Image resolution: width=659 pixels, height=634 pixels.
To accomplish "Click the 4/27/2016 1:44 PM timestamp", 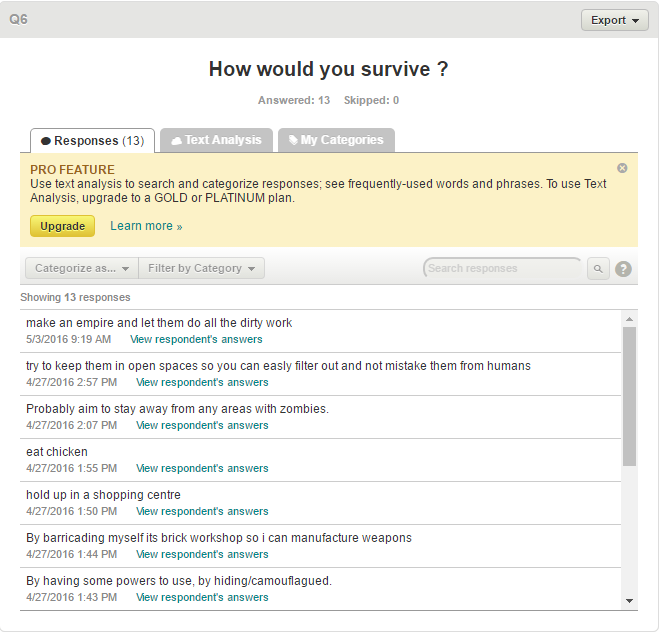I will 71,554.
